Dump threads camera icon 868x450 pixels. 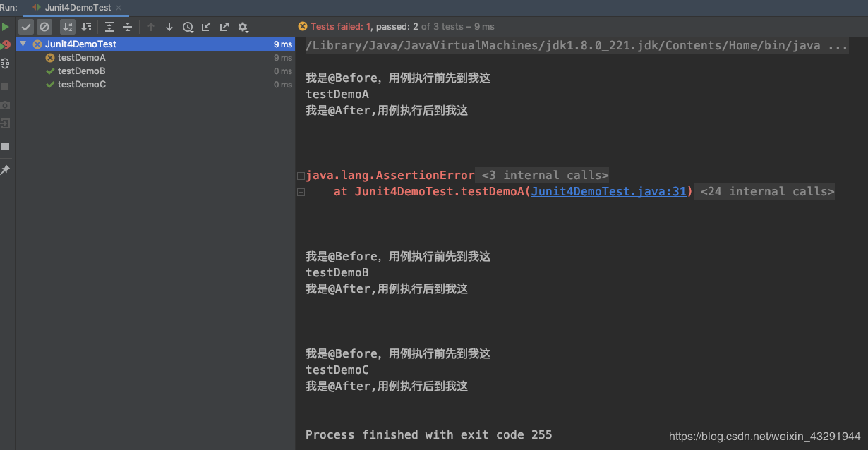coord(5,105)
